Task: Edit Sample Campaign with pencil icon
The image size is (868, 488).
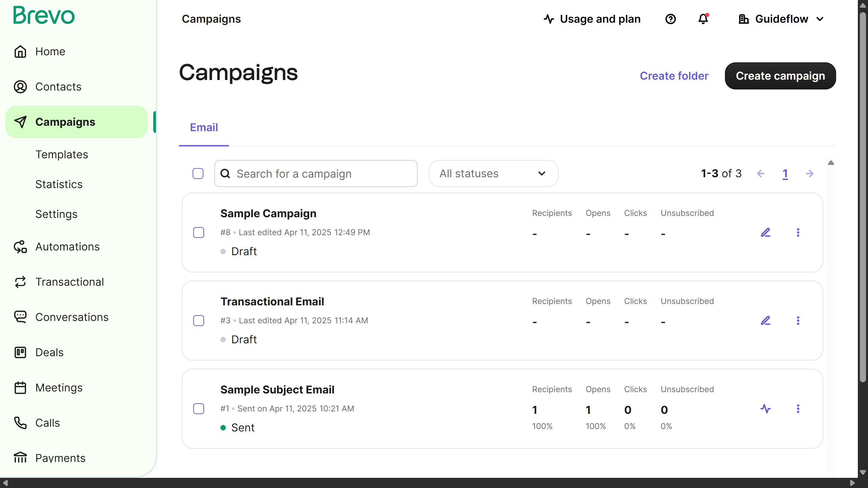Action: pyautogui.click(x=765, y=232)
